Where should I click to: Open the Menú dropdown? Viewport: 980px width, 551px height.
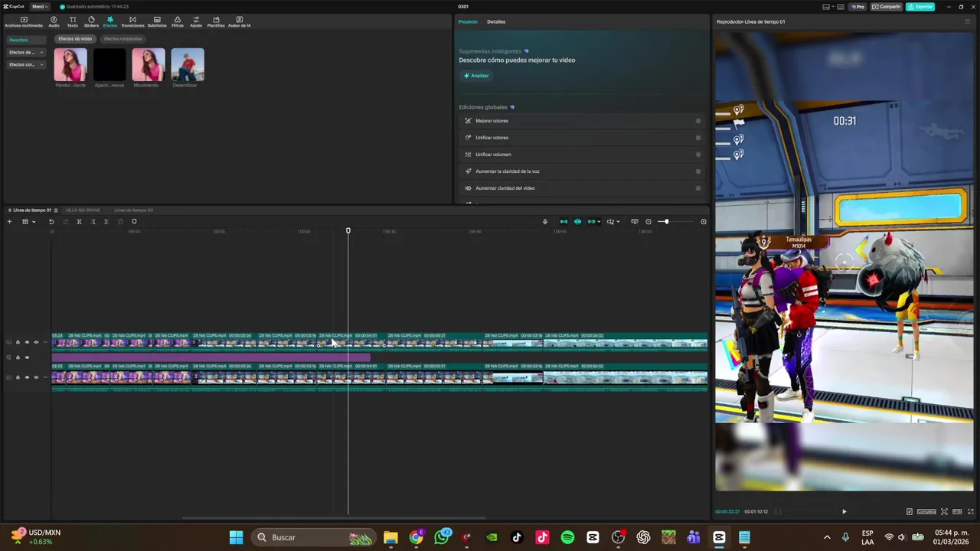coord(39,6)
